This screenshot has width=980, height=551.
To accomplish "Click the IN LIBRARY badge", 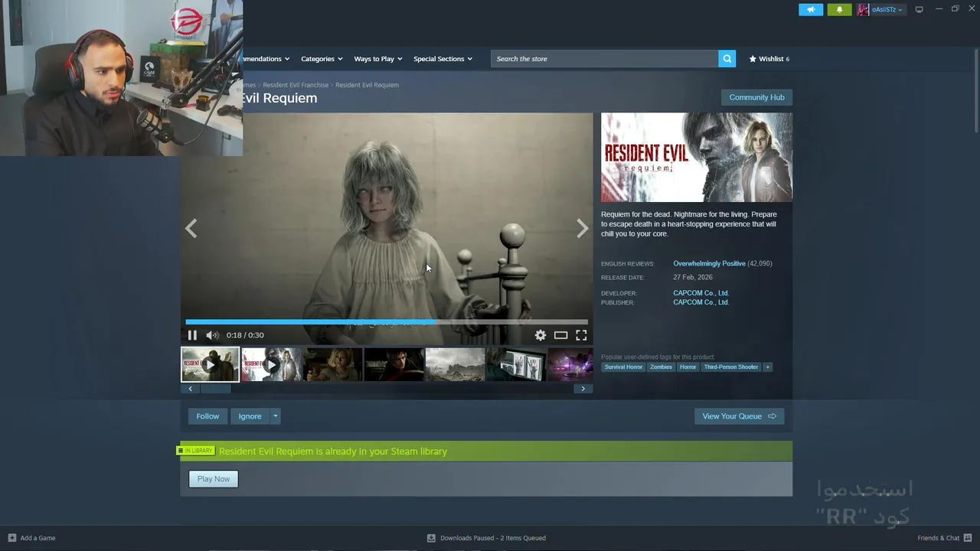I will 196,451.
